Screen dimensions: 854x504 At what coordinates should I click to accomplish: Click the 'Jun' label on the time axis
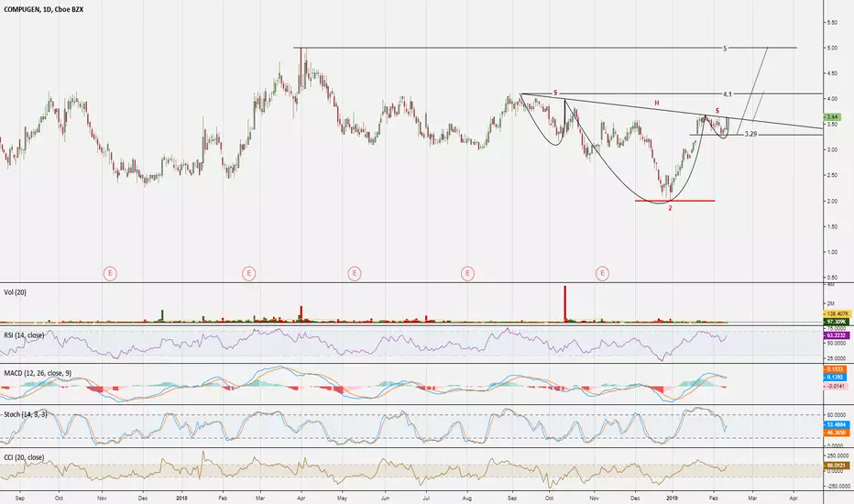pos(385,498)
